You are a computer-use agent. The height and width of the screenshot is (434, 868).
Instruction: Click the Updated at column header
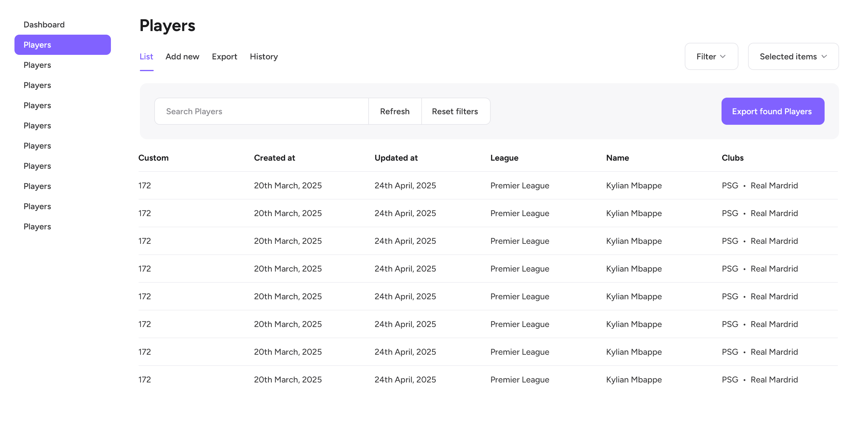pos(396,158)
